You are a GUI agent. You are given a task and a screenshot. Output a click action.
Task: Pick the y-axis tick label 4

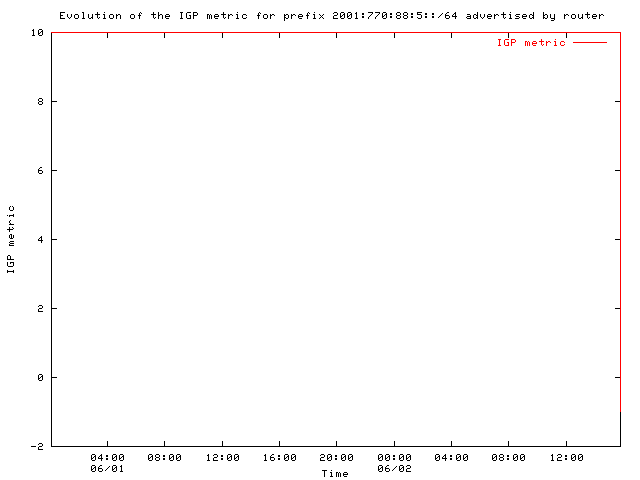tap(41, 240)
